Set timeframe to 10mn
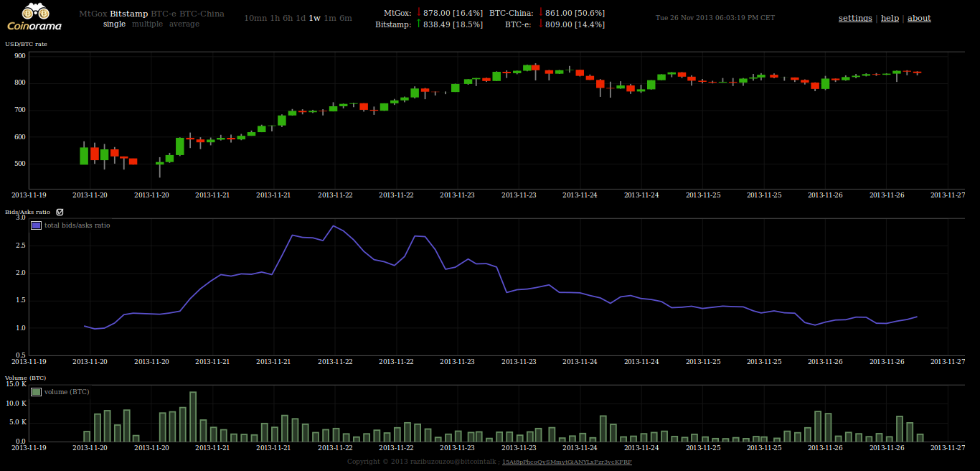This screenshot has width=980, height=471. (255, 18)
